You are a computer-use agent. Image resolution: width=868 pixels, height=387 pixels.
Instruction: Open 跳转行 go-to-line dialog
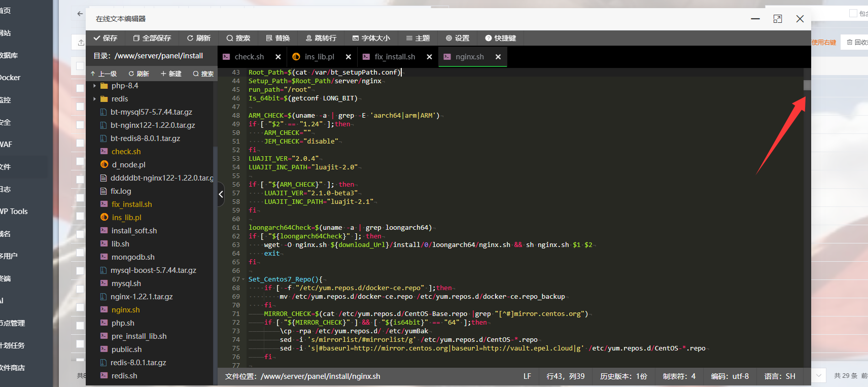coord(321,38)
